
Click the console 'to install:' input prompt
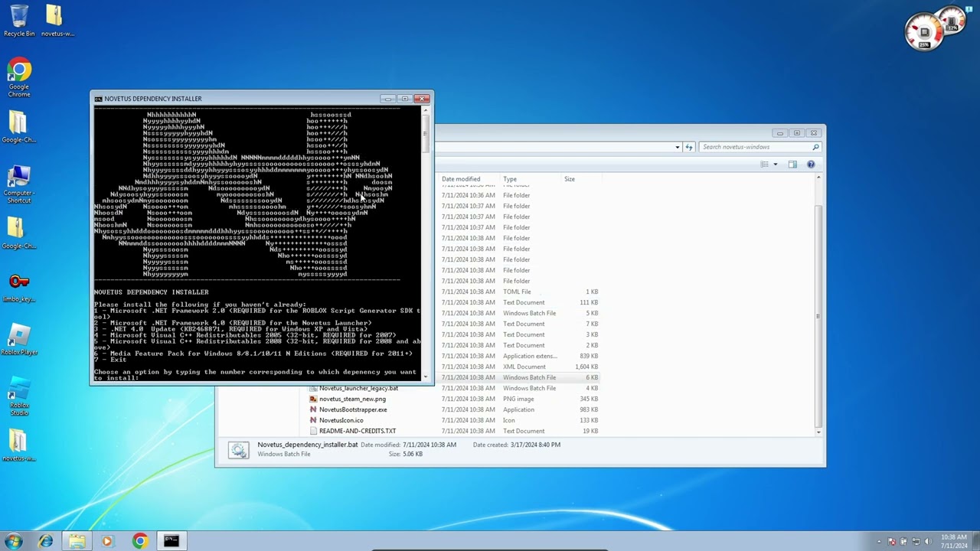(116, 378)
